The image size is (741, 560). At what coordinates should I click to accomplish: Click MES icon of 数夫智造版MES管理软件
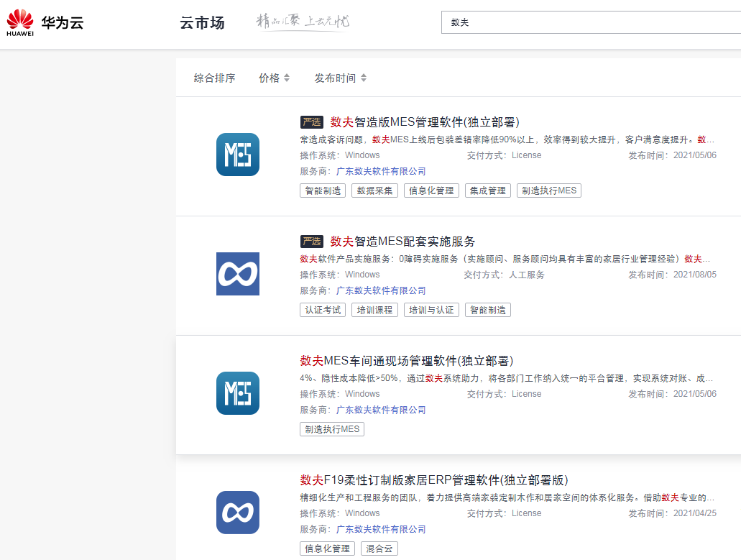(238, 155)
